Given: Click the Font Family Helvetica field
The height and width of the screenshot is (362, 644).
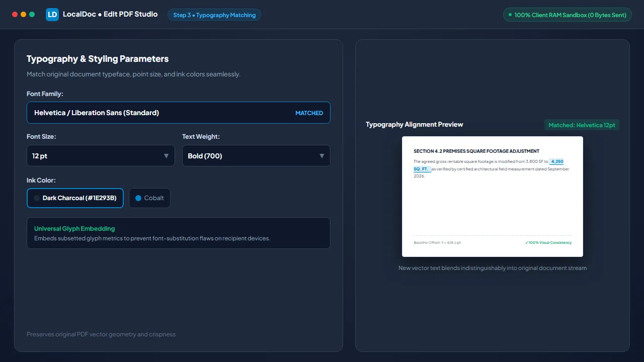Looking at the screenshot, I should pos(179,113).
